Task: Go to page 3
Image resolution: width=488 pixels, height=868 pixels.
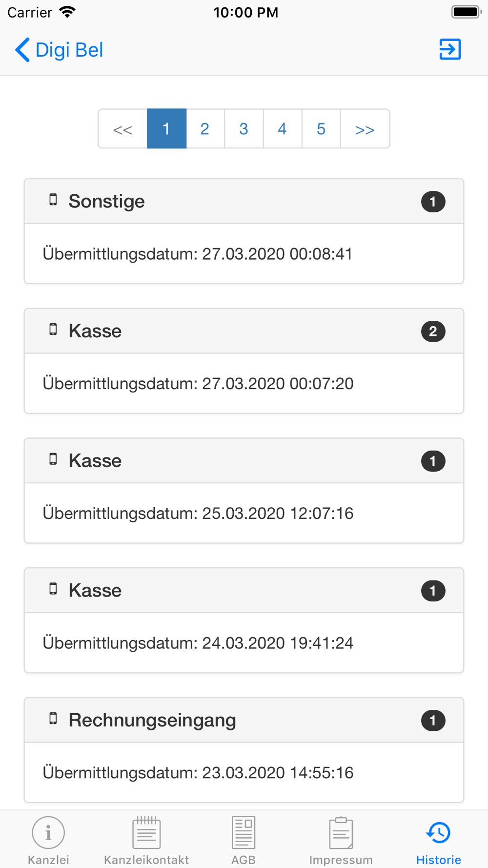Action: [244, 128]
